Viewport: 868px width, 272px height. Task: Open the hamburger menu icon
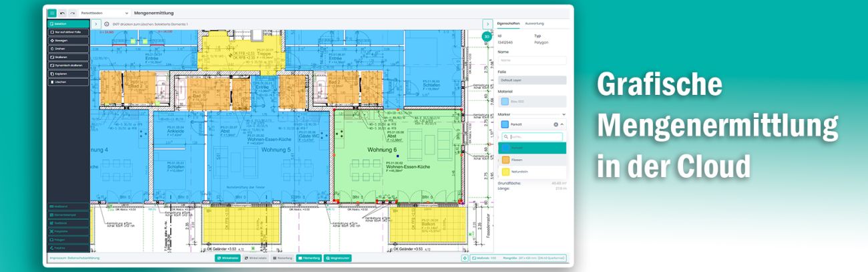(52, 13)
